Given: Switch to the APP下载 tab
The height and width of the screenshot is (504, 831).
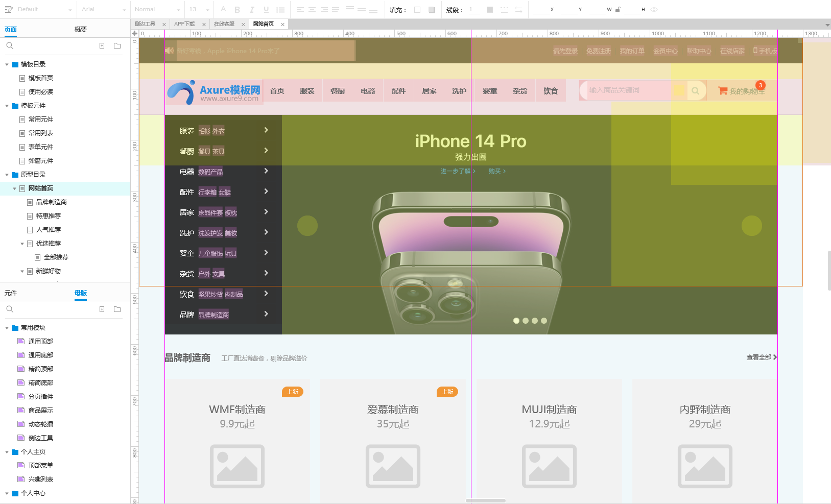Looking at the screenshot, I should coord(184,24).
